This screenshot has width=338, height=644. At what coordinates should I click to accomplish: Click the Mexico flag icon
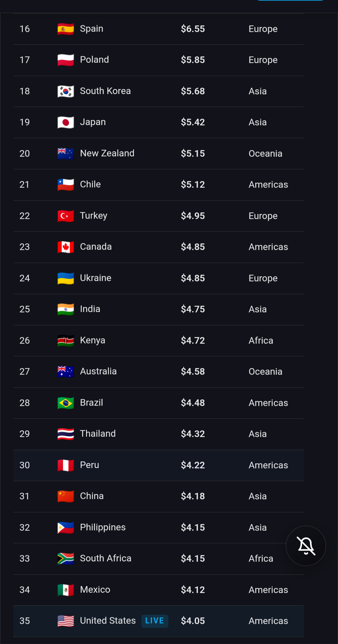66,590
